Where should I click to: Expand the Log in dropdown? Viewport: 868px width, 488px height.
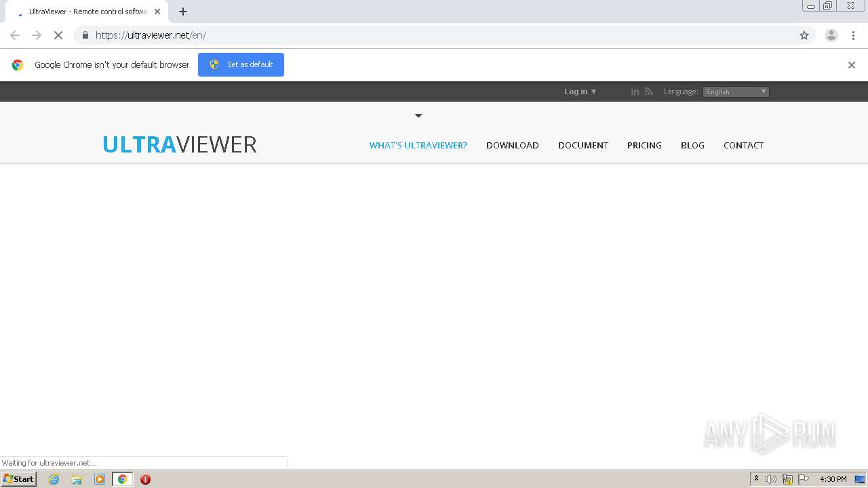coord(580,91)
